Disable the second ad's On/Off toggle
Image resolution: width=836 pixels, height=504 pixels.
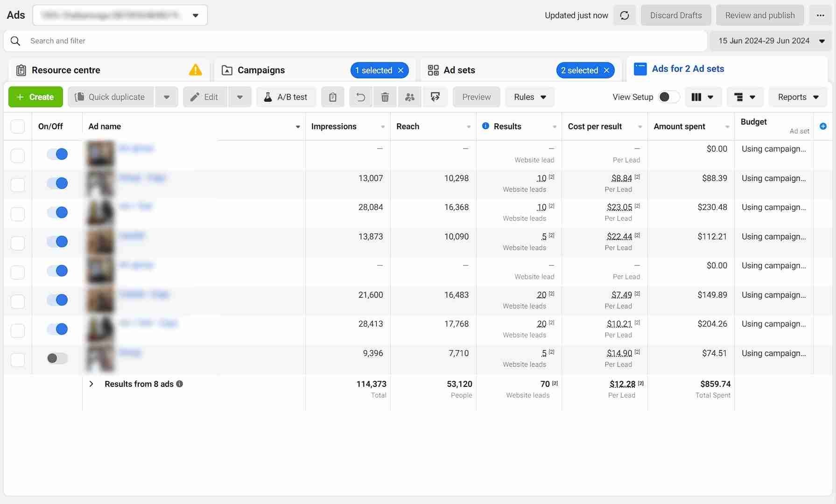(x=56, y=183)
